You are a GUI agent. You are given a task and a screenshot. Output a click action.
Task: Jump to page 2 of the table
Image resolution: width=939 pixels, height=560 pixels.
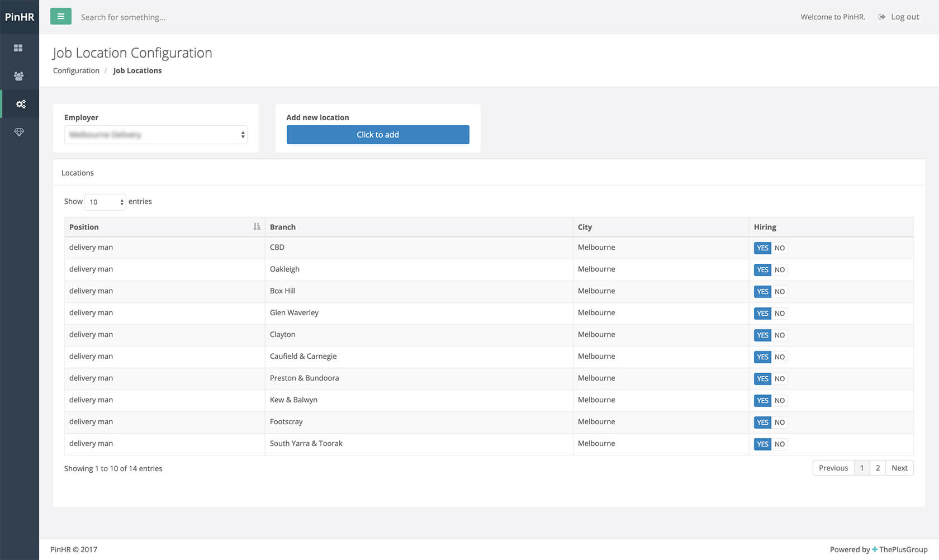[x=878, y=468]
